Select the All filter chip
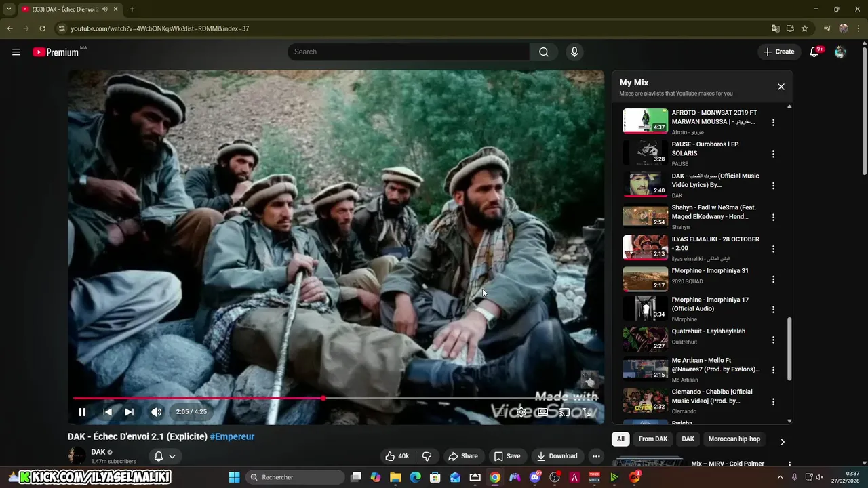This screenshot has height=488, width=868. click(620, 439)
